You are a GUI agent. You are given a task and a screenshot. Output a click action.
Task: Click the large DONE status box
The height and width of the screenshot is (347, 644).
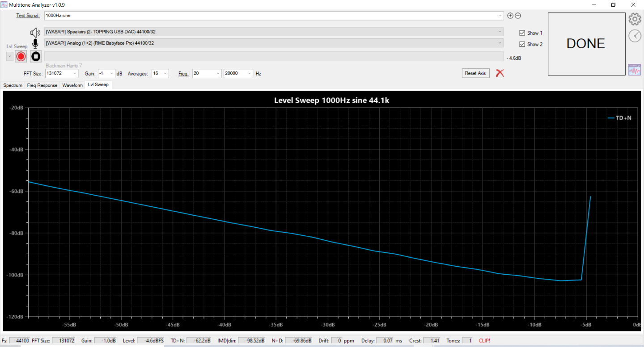tap(586, 44)
